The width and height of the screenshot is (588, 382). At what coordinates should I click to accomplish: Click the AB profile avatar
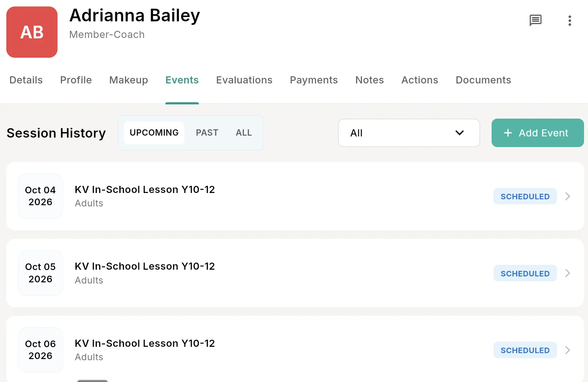pos(32,32)
